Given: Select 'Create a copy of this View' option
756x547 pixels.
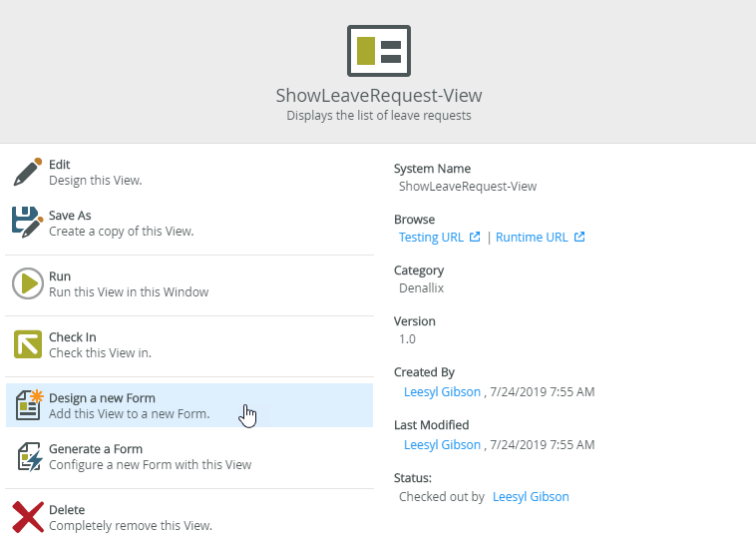Looking at the screenshot, I should click(x=121, y=232).
